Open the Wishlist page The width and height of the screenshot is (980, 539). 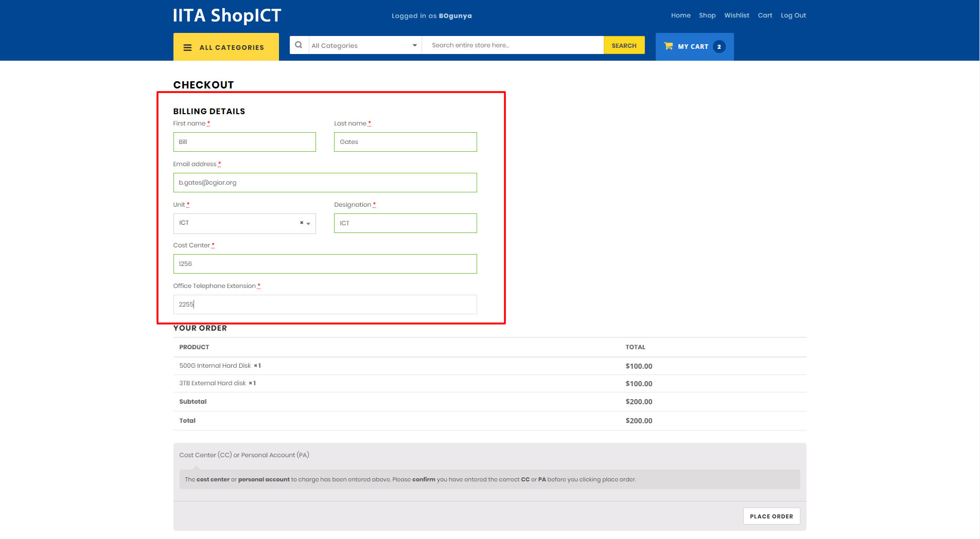coord(737,15)
